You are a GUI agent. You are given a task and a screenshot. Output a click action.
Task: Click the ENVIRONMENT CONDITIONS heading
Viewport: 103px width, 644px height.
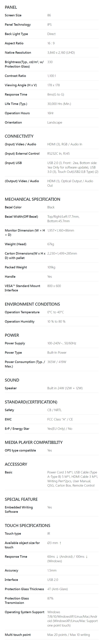tap(32, 304)
